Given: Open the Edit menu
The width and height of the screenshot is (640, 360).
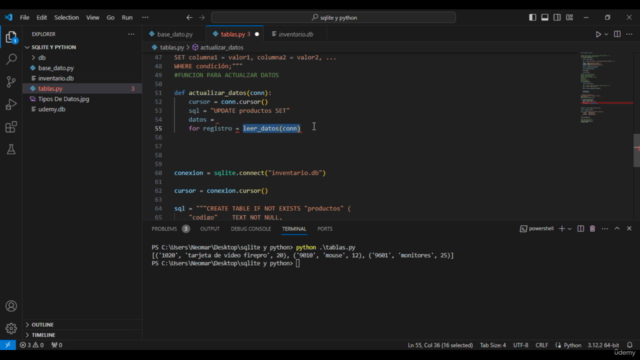Looking at the screenshot, I should pos(42,18).
